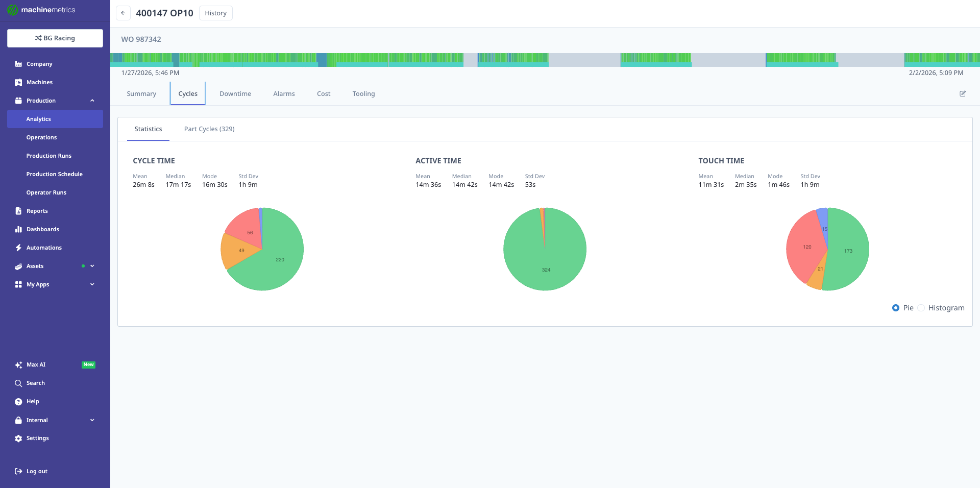Screen dimensions: 980x488
Task: Select the Machines sidebar icon
Action: coord(18,82)
